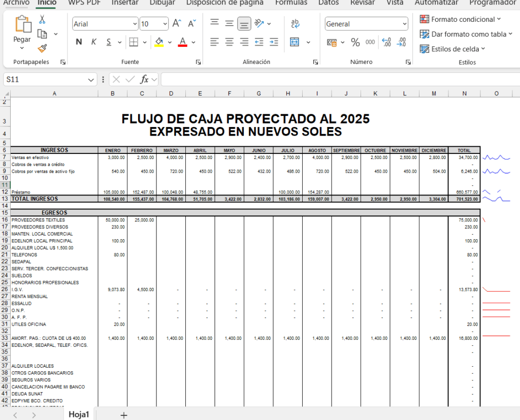Open Estilos de celda gallery
Image resolution: width=520 pixels, height=420 pixels.
coord(452,49)
